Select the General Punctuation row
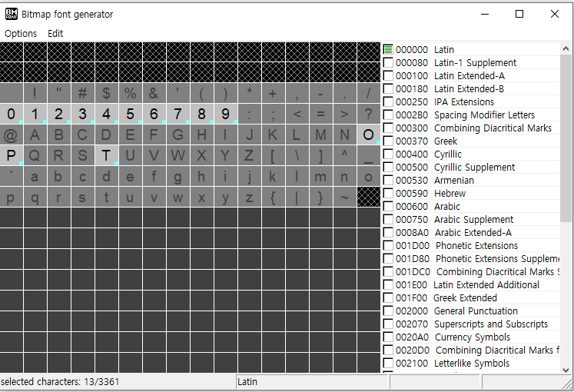This screenshot has height=392, width=574. tap(471, 311)
